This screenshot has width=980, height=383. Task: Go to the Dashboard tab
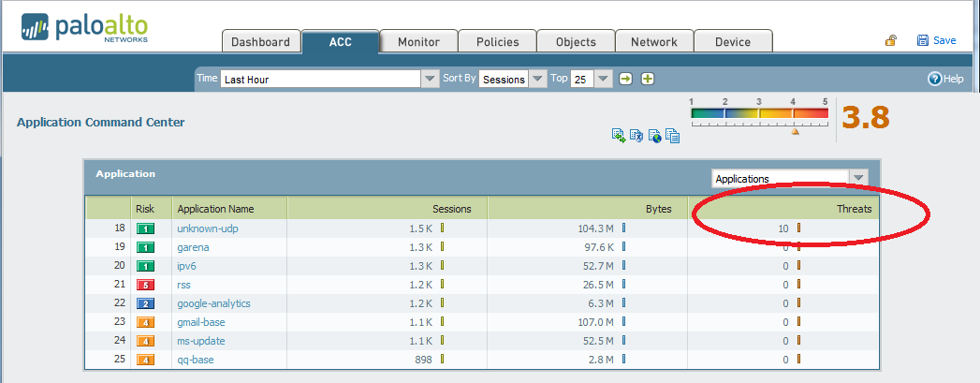click(x=261, y=42)
